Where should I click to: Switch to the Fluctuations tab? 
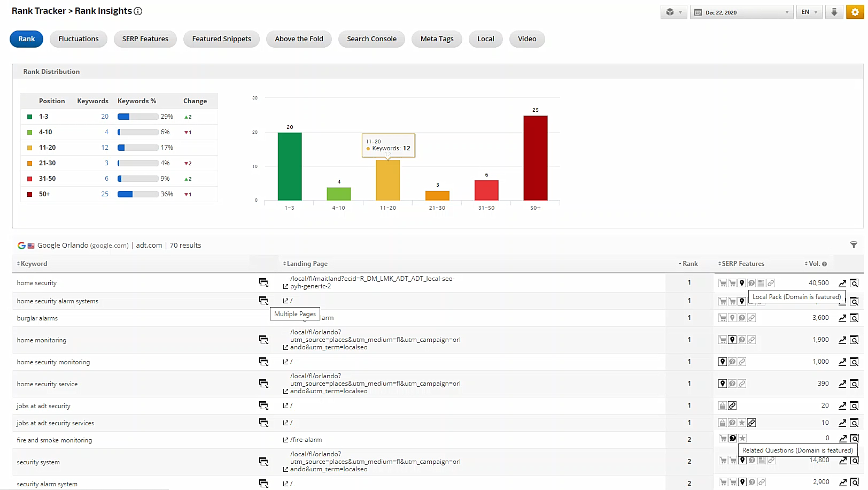[x=79, y=39]
